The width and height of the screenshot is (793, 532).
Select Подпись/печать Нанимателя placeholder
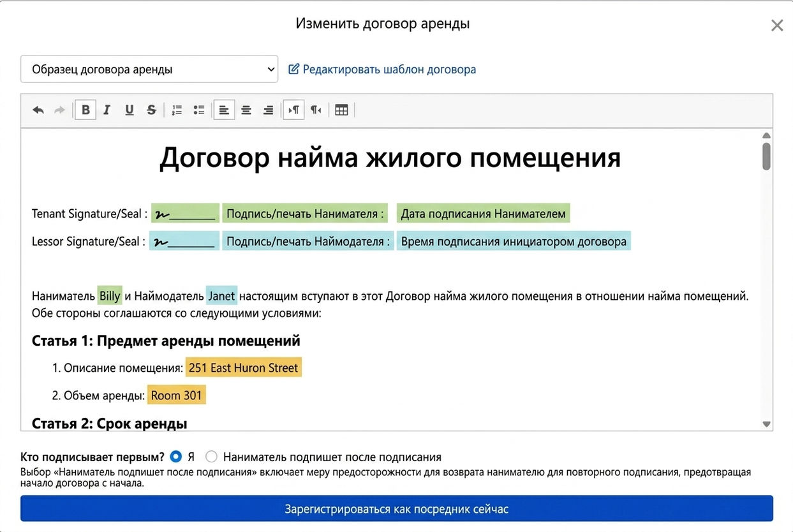306,213
